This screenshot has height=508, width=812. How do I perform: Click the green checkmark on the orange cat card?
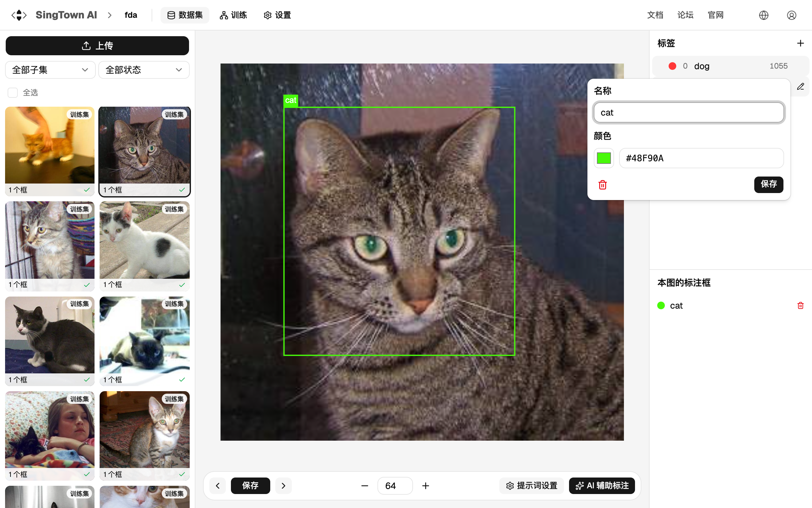point(87,190)
